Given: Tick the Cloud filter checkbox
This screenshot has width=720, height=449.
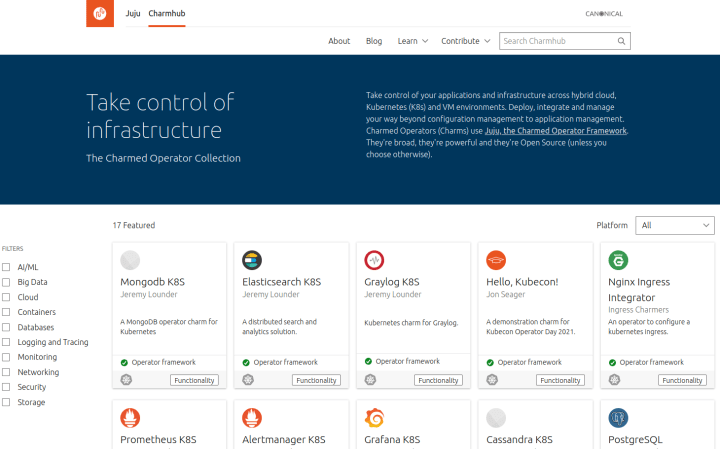Looking at the screenshot, I should pos(6,297).
